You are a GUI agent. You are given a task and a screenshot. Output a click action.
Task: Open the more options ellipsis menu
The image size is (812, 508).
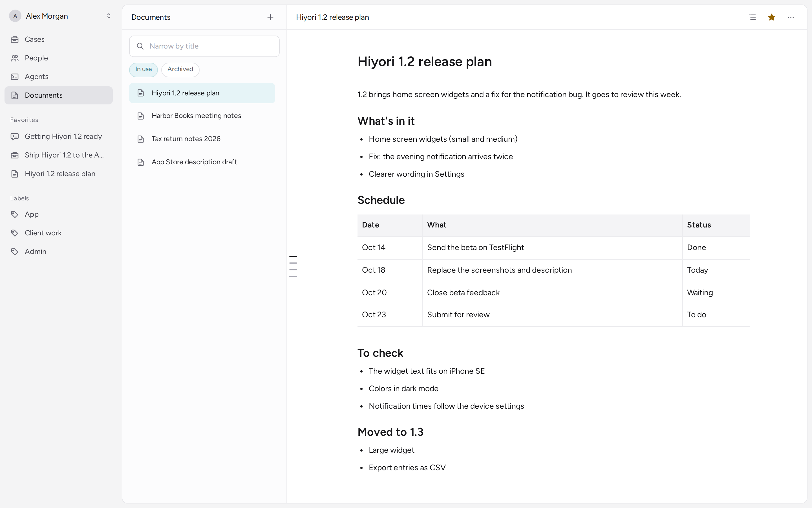point(791,17)
